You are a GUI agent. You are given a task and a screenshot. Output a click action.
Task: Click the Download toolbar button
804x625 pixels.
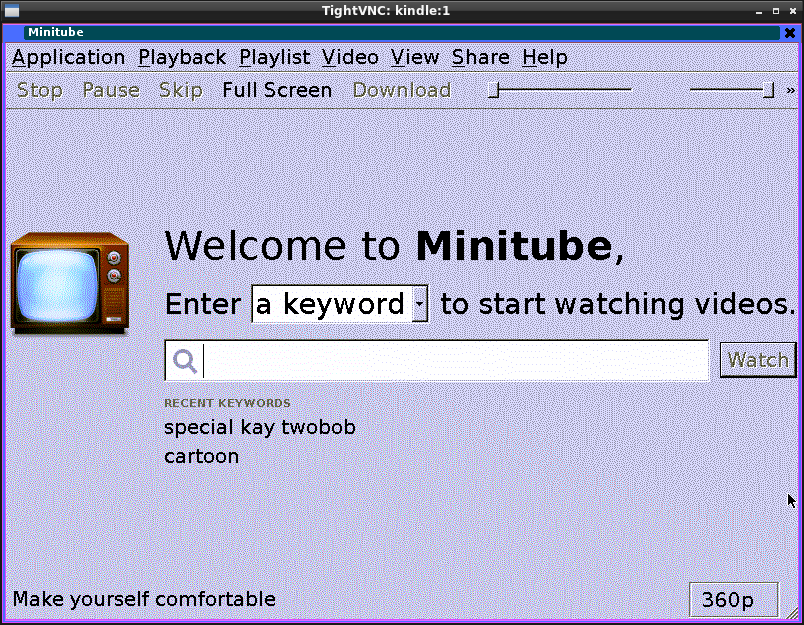pos(401,90)
